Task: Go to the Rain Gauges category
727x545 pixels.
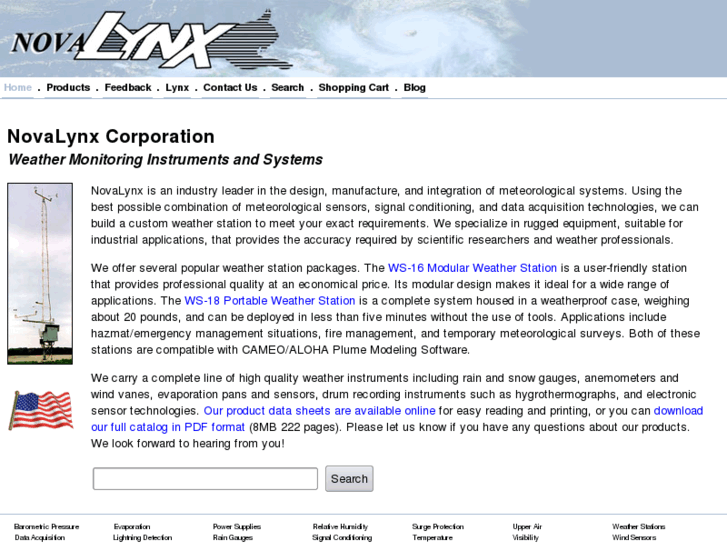Action: coord(233,538)
